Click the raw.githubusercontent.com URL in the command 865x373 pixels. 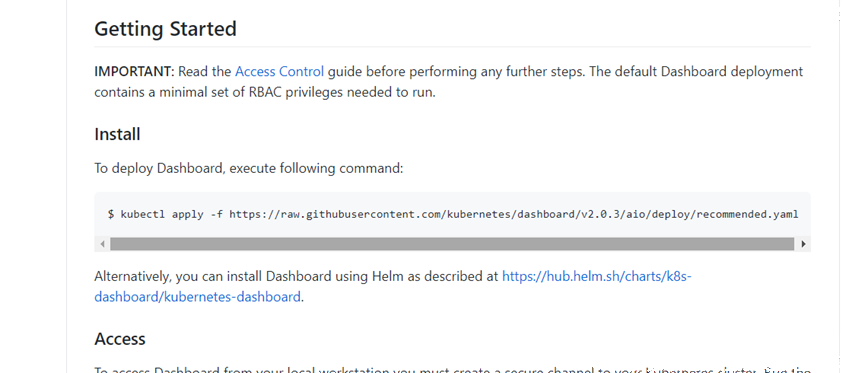(x=514, y=215)
